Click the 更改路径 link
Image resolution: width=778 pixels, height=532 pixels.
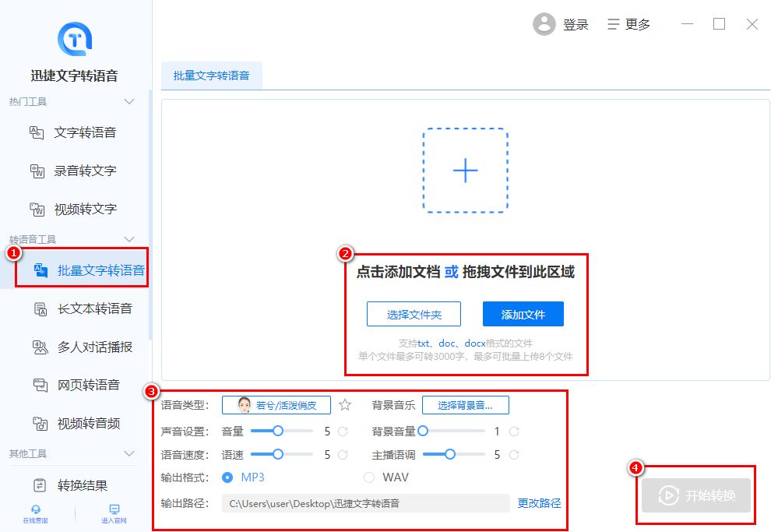click(540, 503)
